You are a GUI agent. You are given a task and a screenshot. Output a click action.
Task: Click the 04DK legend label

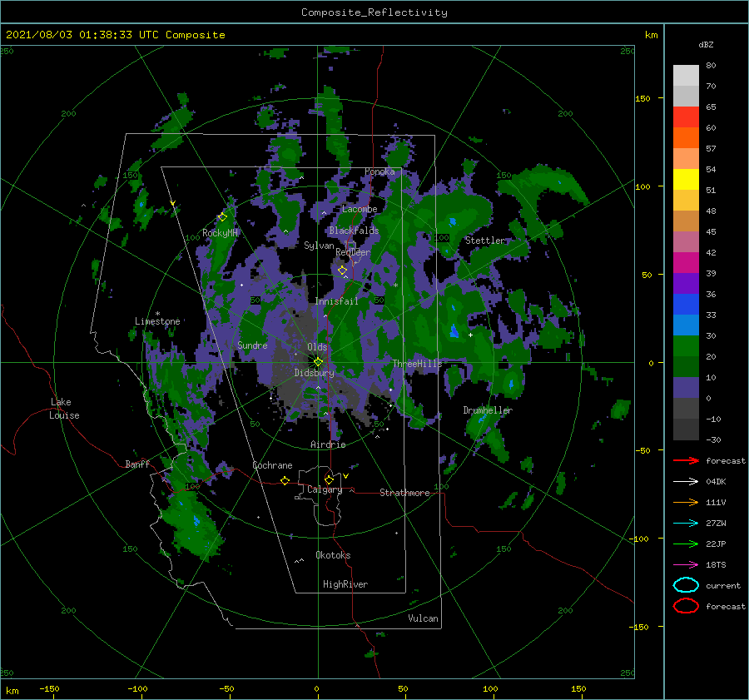click(x=716, y=482)
